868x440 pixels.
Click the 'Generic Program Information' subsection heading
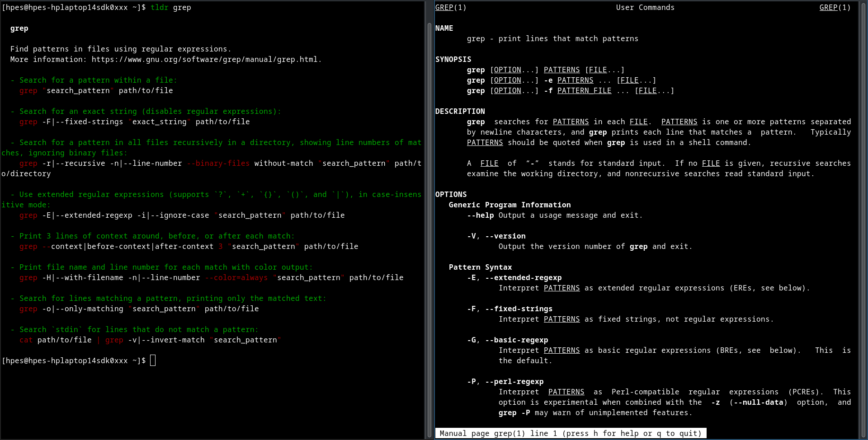[x=509, y=205]
